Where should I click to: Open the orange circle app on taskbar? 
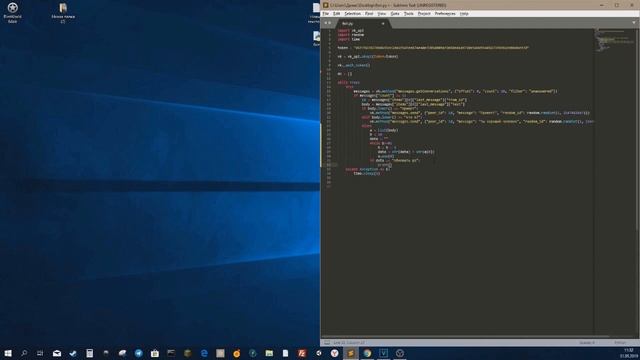(236, 353)
